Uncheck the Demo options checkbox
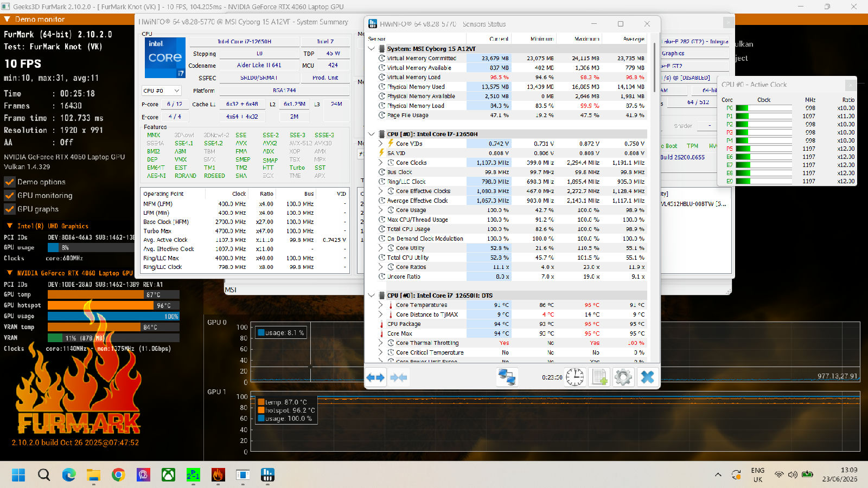The image size is (868, 488). 9,182
